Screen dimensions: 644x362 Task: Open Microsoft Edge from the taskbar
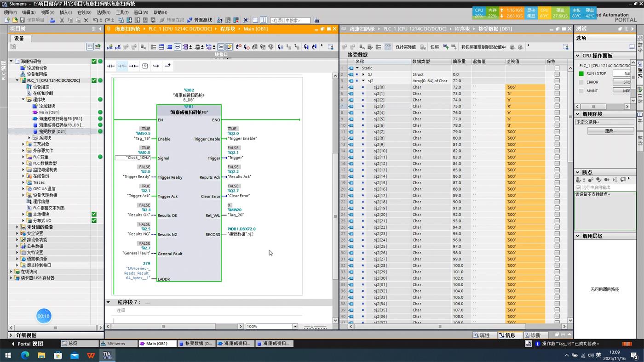(25, 355)
